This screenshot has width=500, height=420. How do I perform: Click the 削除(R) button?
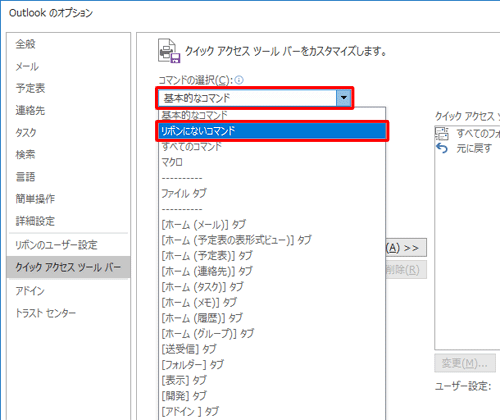[406, 270]
